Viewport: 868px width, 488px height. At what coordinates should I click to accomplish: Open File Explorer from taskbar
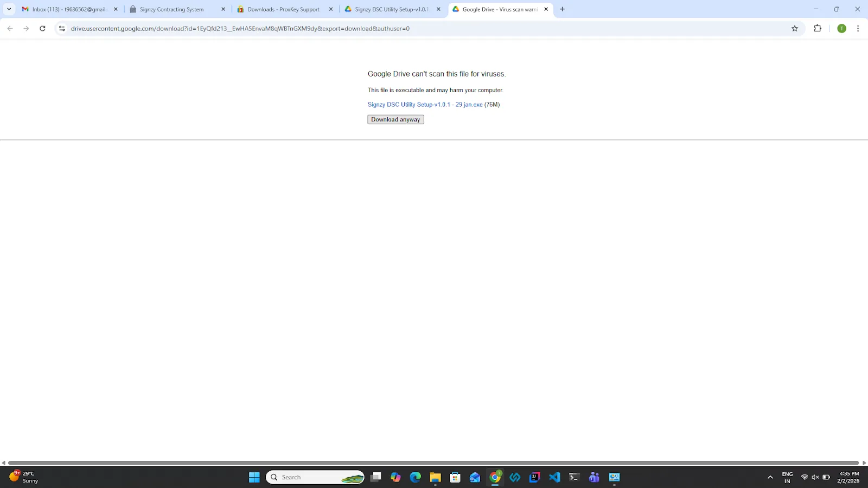435,477
